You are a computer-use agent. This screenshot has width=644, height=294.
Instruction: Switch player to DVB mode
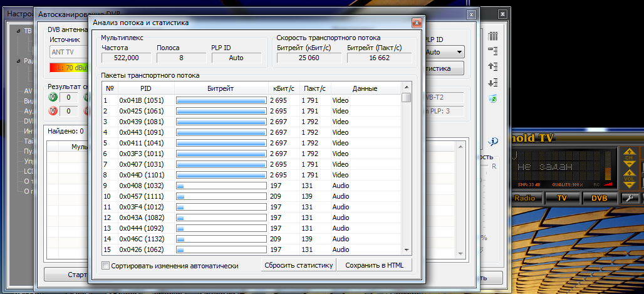pyautogui.click(x=595, y=198)
